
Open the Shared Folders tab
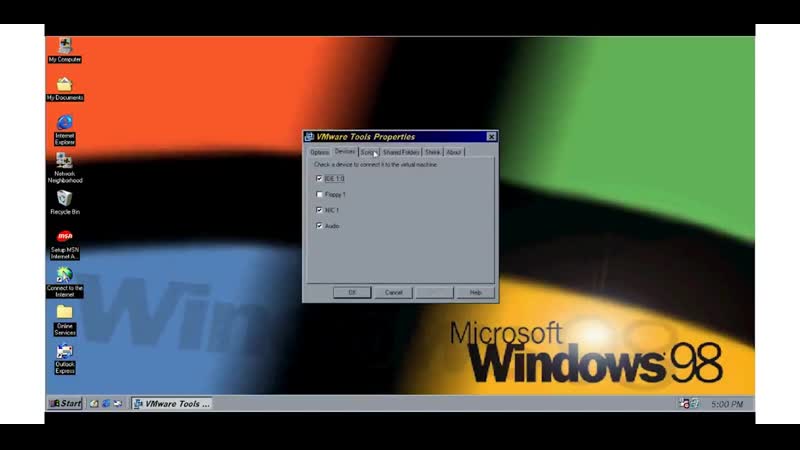[401, 153]
